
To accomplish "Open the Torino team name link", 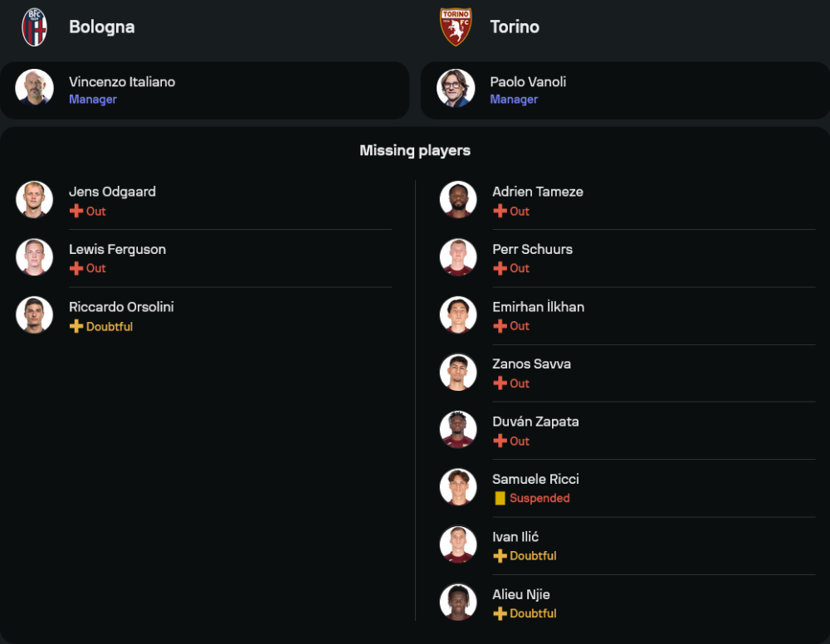I will coord(515,27).
